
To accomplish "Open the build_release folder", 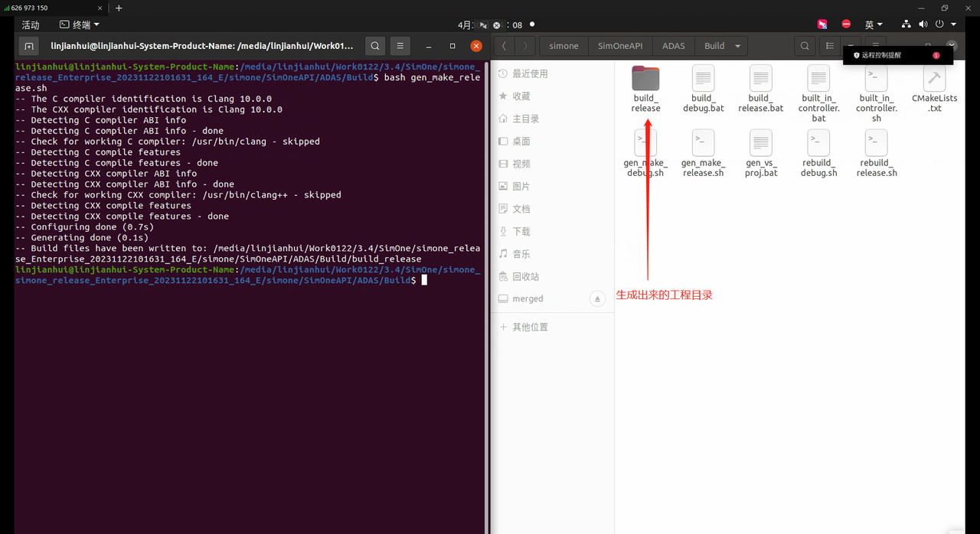I will tap(645, 79).
